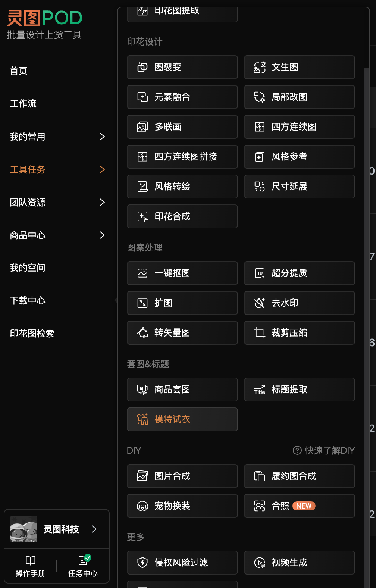Select the 模特试衣 clothing icon

point(142,419)
